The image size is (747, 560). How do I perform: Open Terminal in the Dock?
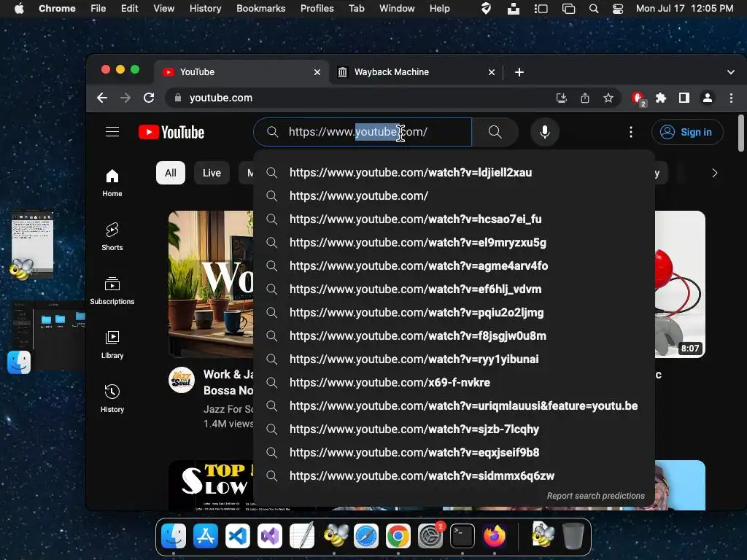coord(462,536)
